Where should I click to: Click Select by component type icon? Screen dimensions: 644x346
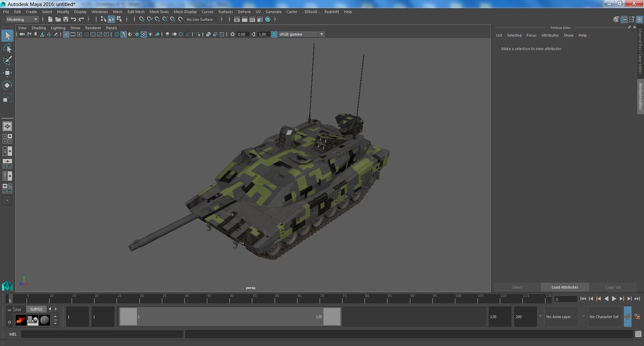click(x=119, y=19)
